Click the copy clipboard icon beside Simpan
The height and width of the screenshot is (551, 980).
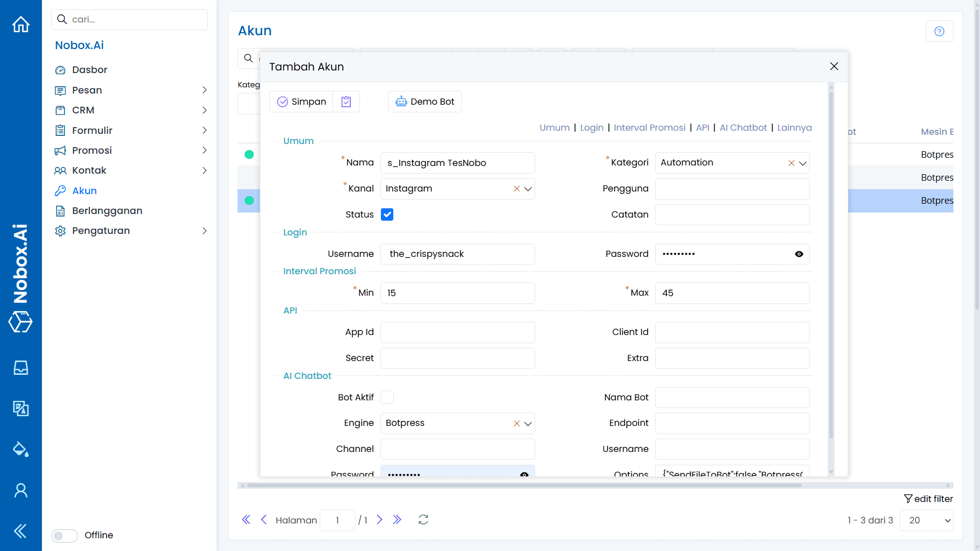coord(346,101)
